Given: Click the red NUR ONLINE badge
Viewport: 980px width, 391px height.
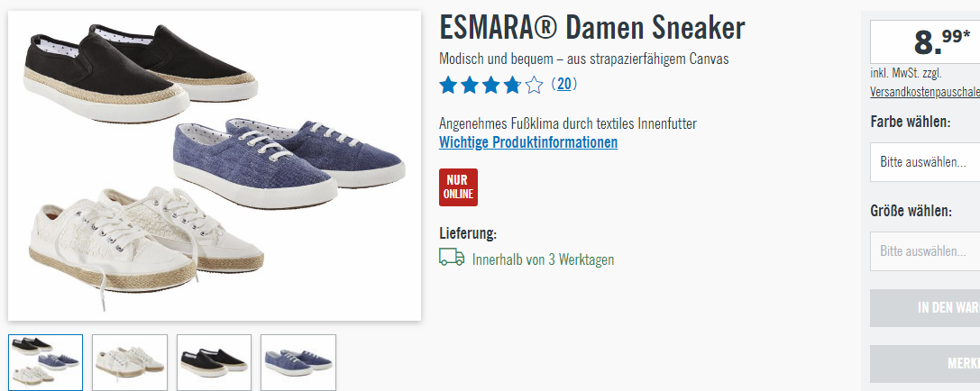Looking at the screenshot, I should [458, 187].
